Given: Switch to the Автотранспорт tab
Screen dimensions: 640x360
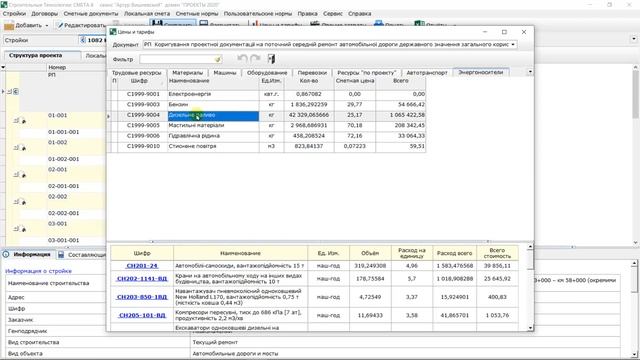Looking at the screenshot, I should [x=427, y=73].
